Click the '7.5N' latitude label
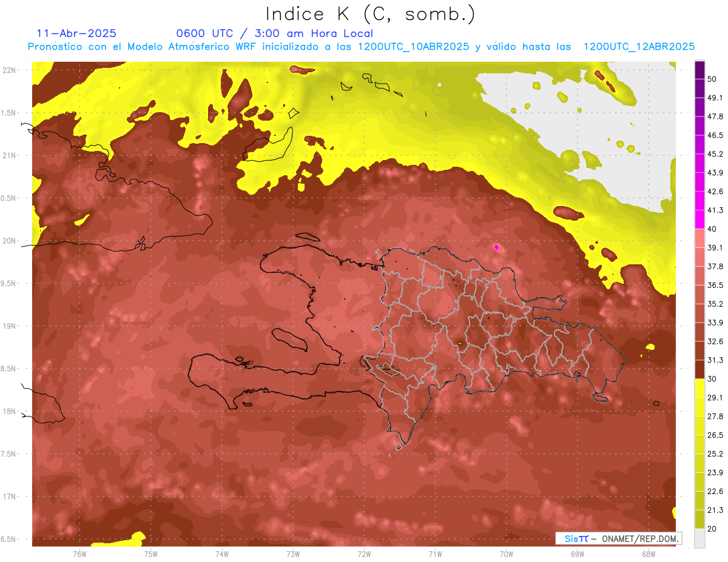Image resolution: width=728 pixels, height=562 pixels. (x=8, y=454)
